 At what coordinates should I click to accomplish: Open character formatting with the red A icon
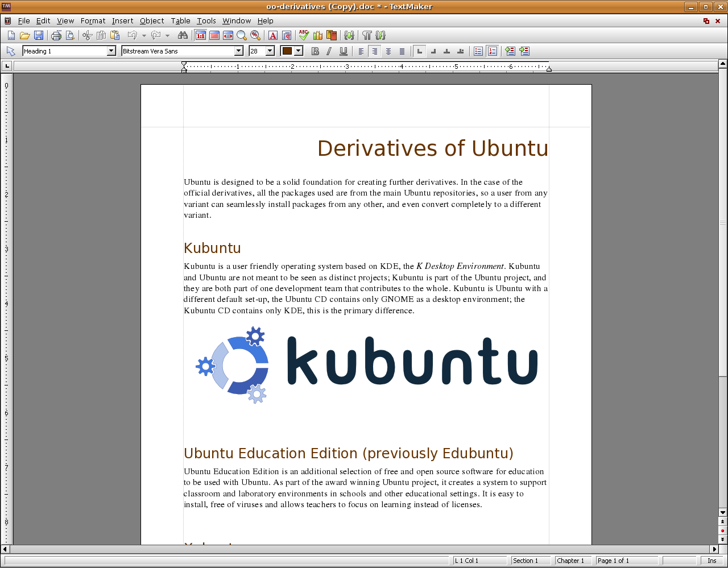click(273, 35)
